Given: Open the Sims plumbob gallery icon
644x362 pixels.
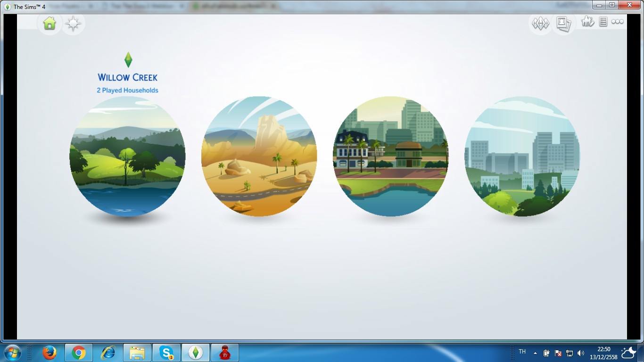Looking at the screenshot, I should coord(540,23).
